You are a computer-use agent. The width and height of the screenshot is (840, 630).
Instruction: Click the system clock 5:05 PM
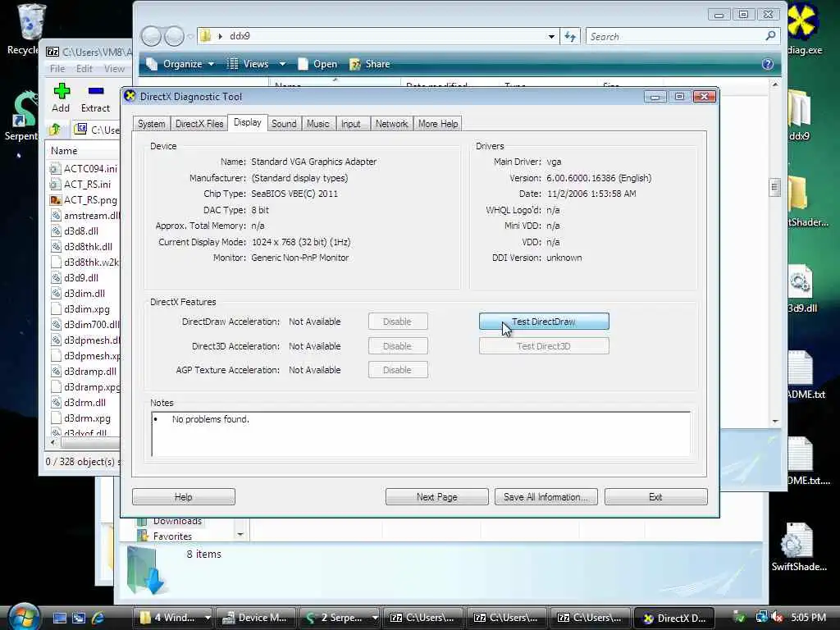point(808,618)
